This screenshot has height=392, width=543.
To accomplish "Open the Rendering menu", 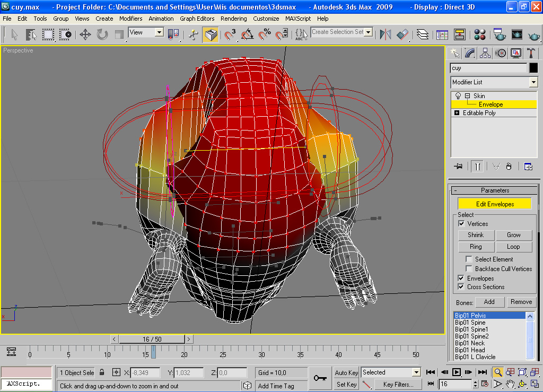I will click(234, 19).
